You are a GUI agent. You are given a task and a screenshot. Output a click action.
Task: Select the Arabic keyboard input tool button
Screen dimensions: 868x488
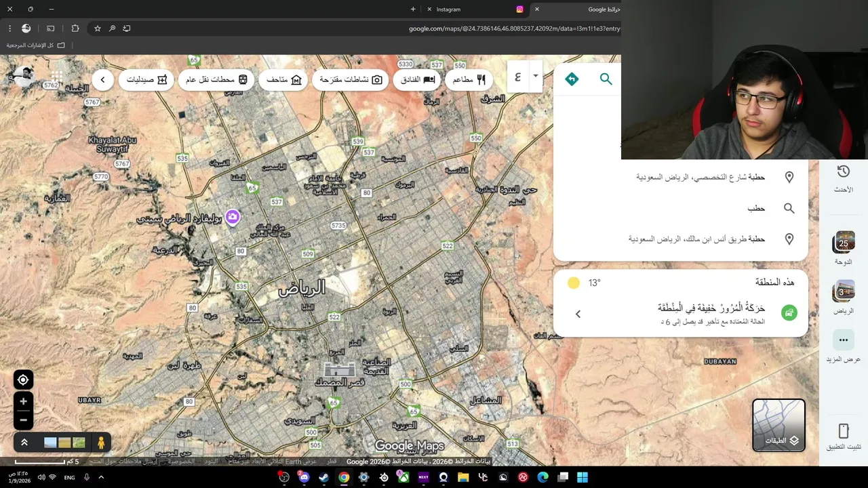click(x=518, y=76)
